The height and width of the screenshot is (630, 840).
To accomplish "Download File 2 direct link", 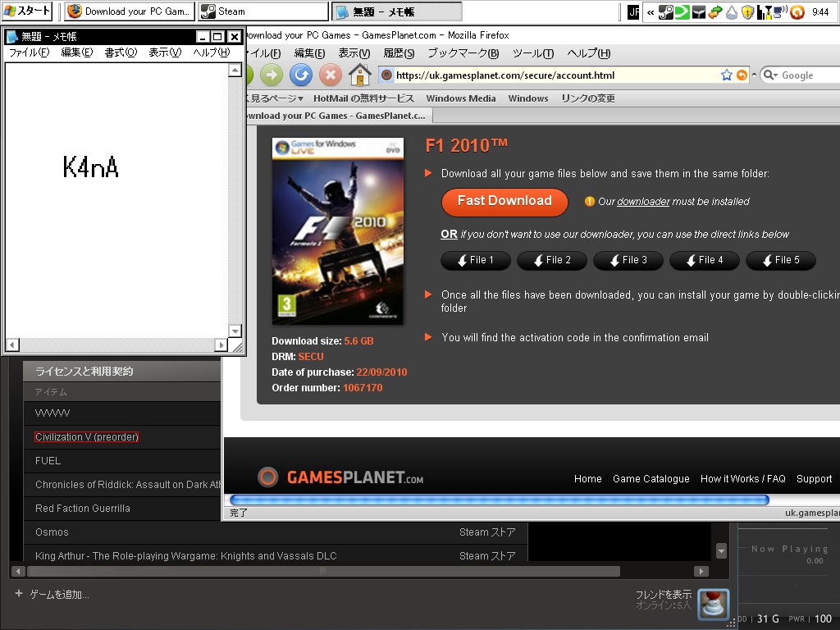I will pyautogui.click(x=552, y=260).
